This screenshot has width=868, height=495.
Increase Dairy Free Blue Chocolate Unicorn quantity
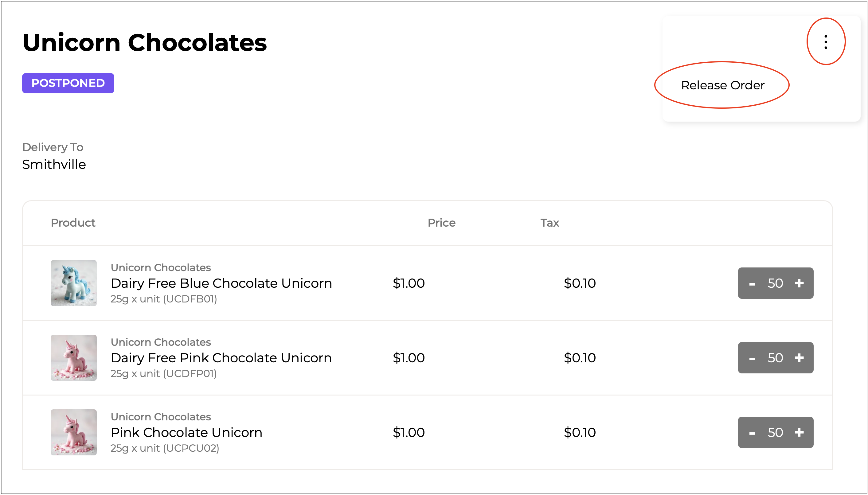pos(799,283)
